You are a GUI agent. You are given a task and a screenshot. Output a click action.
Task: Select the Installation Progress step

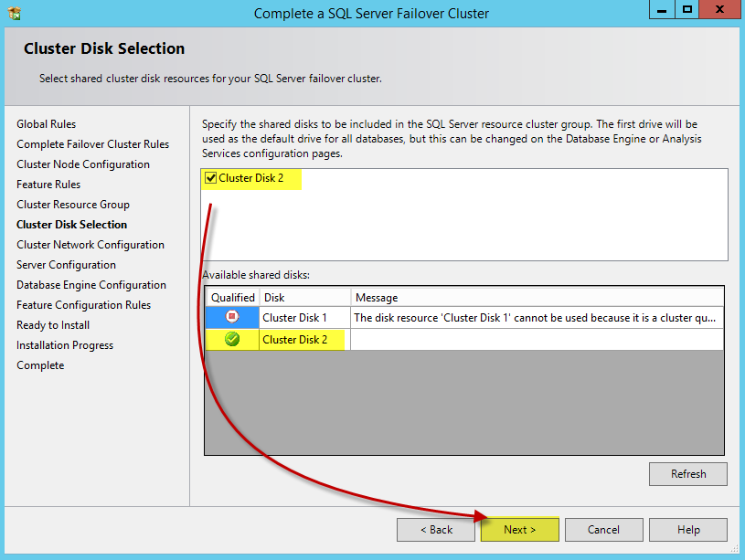65,345
